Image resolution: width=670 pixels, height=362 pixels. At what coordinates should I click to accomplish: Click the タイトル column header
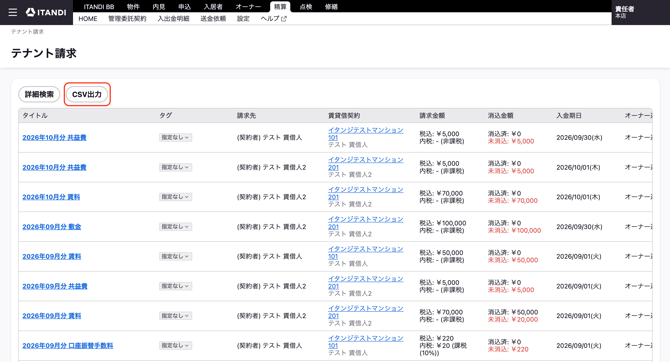pos(35,115)
